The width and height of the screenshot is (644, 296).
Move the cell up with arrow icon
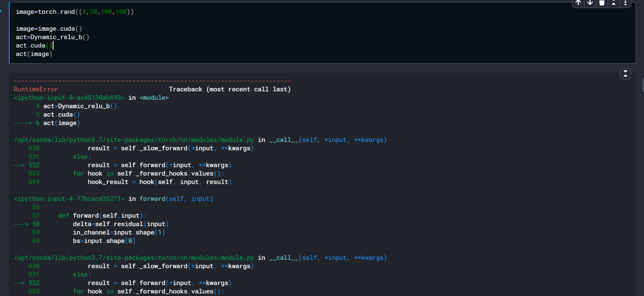click(578, 3)
